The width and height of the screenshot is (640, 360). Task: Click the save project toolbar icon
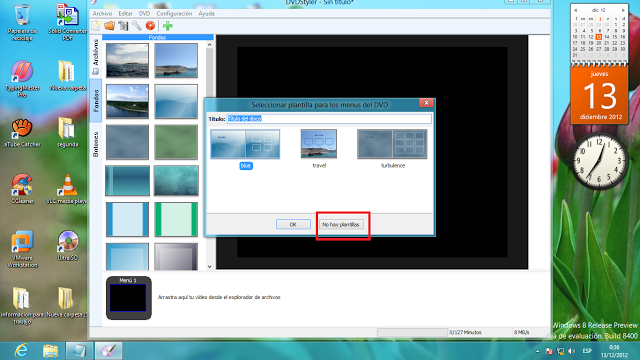(123, 26)
